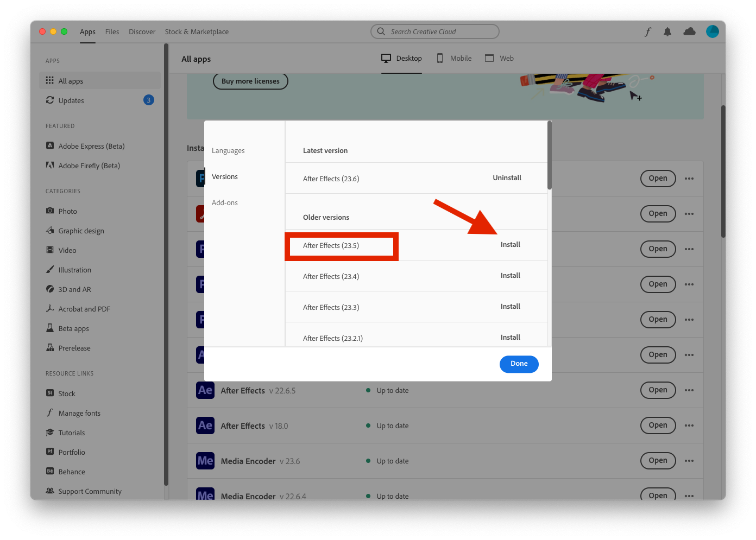Select the Desktop tab
Image resolution: width=756 pixels, height=540 pixels.
point(401,58)
